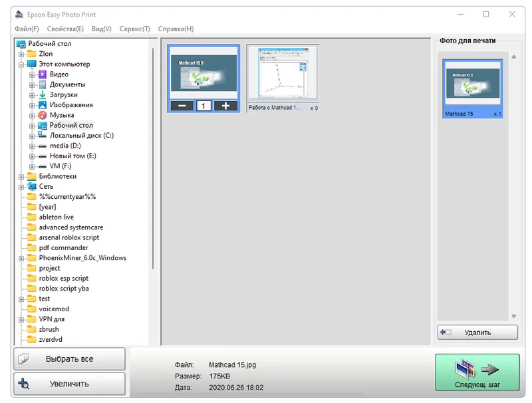
Task: Click the Выбрать все button
Action: 70,358
